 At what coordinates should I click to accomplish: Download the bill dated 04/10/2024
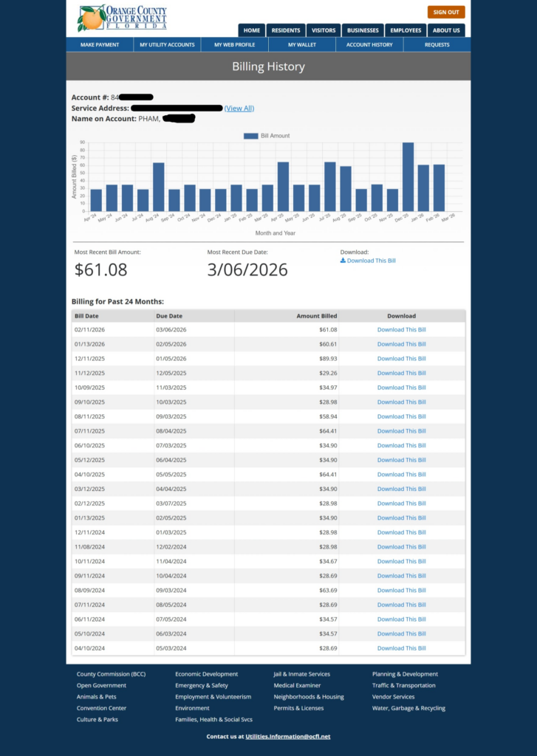coord(401,648)
